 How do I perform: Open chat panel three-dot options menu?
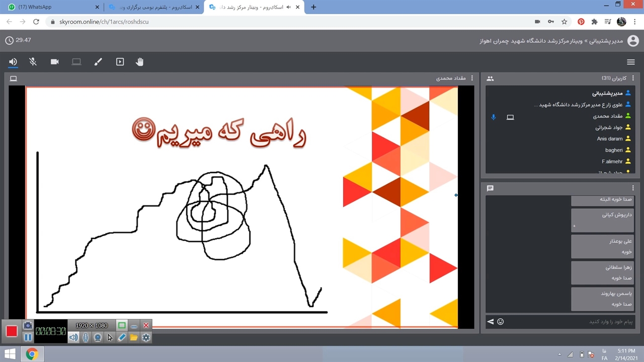(633, 188)
